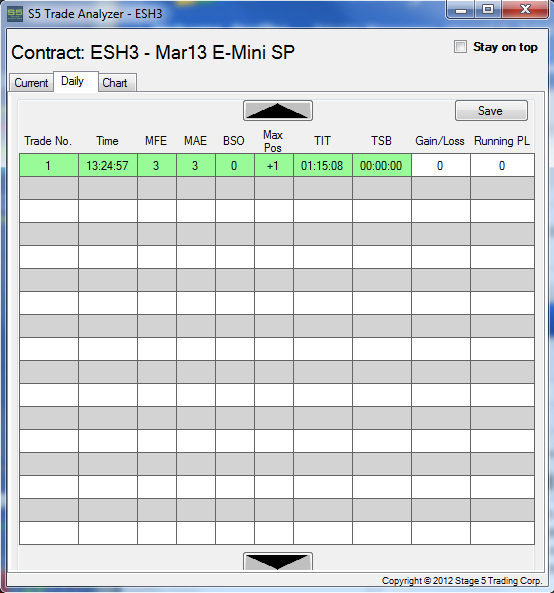Click the Running PL column header
554x593 pixels.
pyautogui.click(x=502, y=141)
